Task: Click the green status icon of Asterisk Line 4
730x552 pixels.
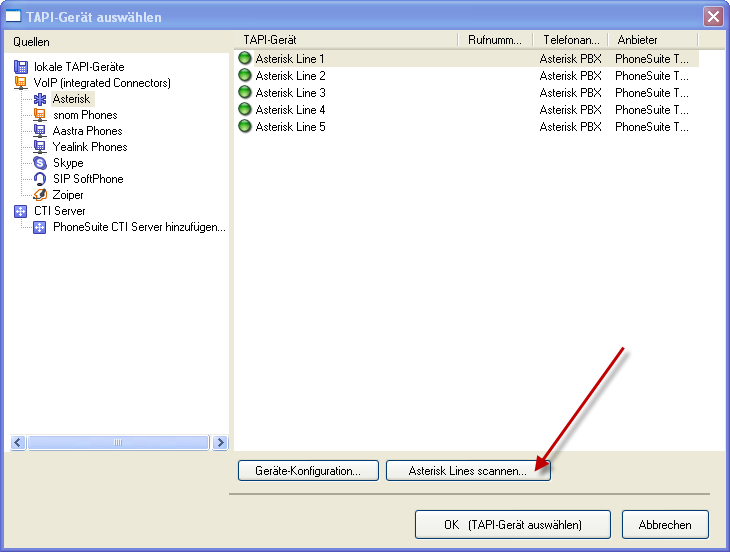Action: click(245, 110)
